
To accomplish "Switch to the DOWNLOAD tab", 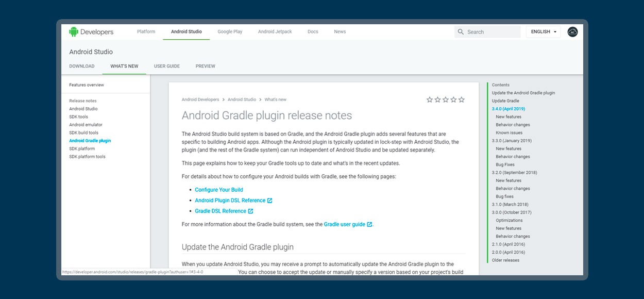I will click(x=82, y=67).
